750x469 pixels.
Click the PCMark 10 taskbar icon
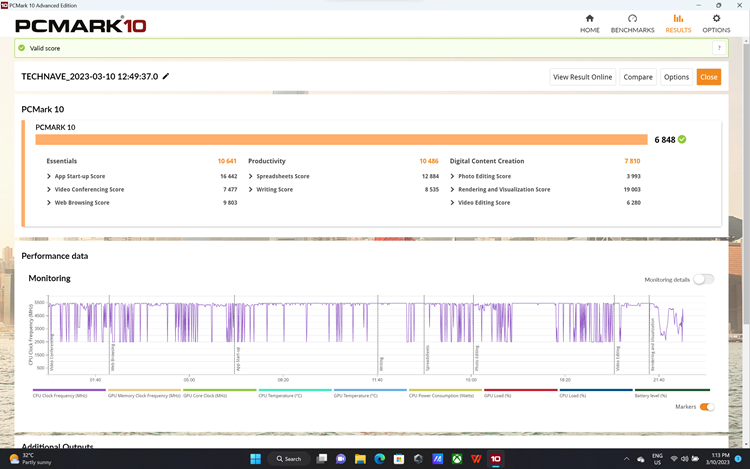click(x=496, y=459)
